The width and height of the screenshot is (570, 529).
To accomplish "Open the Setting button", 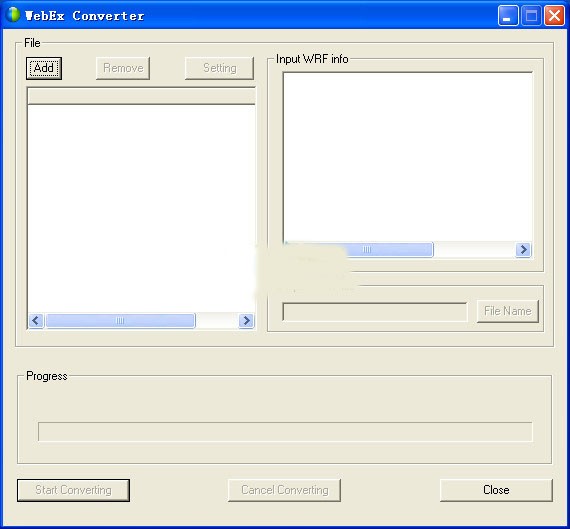I will [x=219, y=68].
